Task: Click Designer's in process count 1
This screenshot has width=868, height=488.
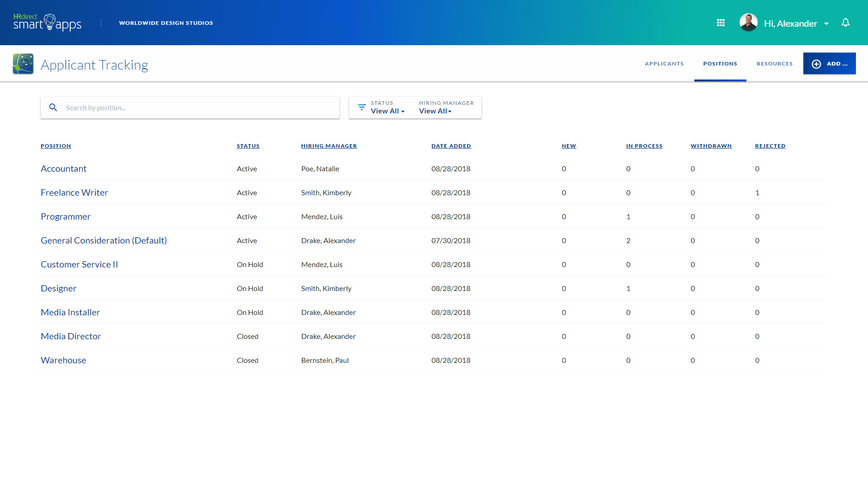Action: 628,289
